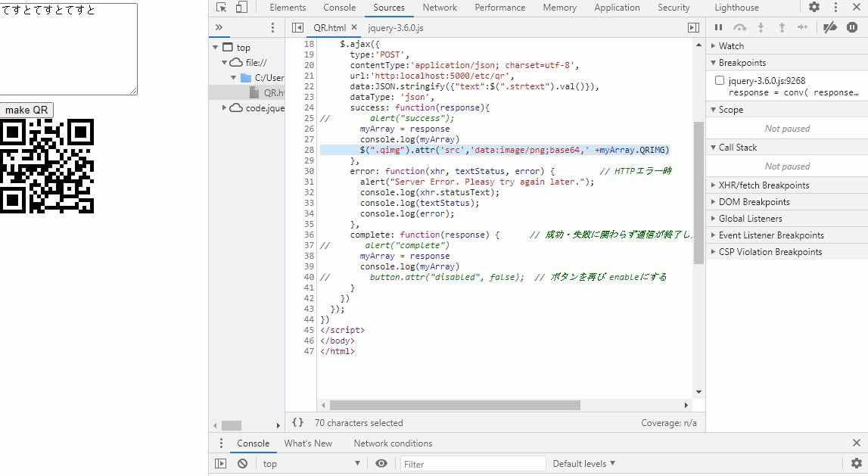Open the Network conditions drawer tab
The height and width of the screenshot is (476, 868).
pyautogui.click(x=393, y=443)
